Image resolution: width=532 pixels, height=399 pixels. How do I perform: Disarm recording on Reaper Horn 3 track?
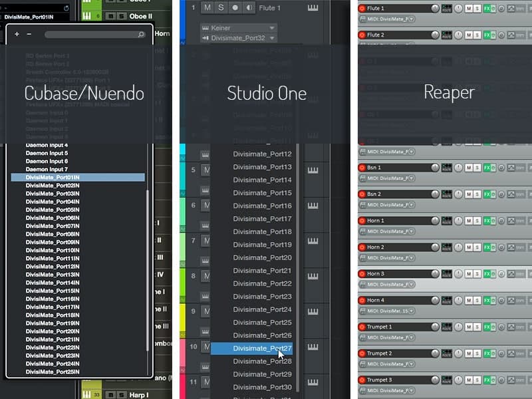362,274
